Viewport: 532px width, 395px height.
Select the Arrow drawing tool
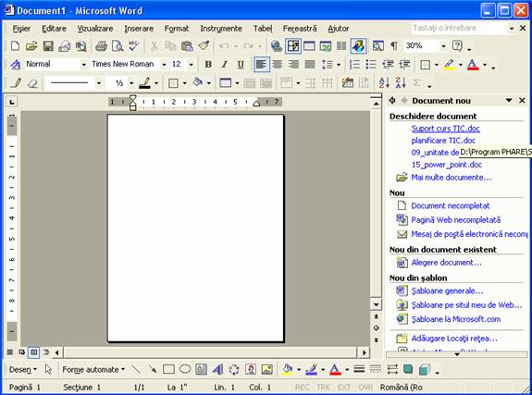point(153,369)
